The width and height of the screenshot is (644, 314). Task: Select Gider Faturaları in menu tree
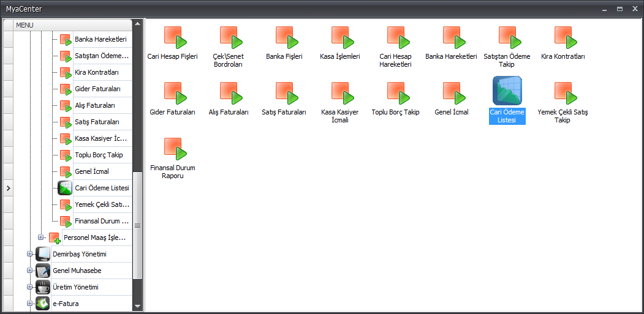[98, 89]
